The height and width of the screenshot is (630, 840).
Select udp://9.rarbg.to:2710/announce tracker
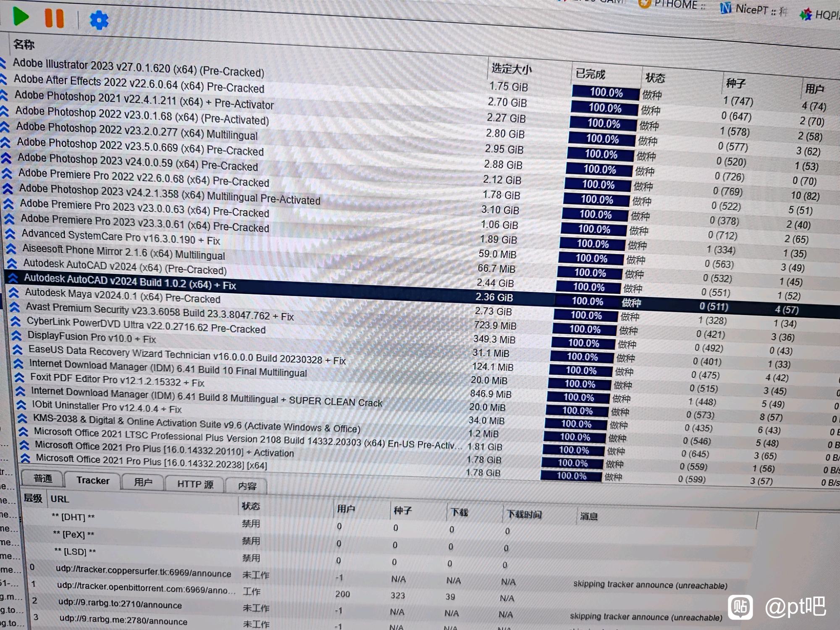tap(120, 604)
